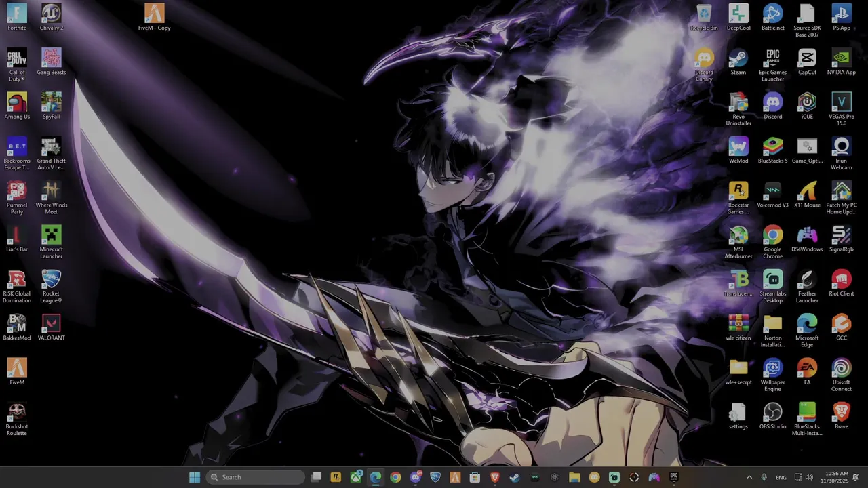Click the Ubisoft Connect icon
868x488 pixels.
[x=842, y=375]
